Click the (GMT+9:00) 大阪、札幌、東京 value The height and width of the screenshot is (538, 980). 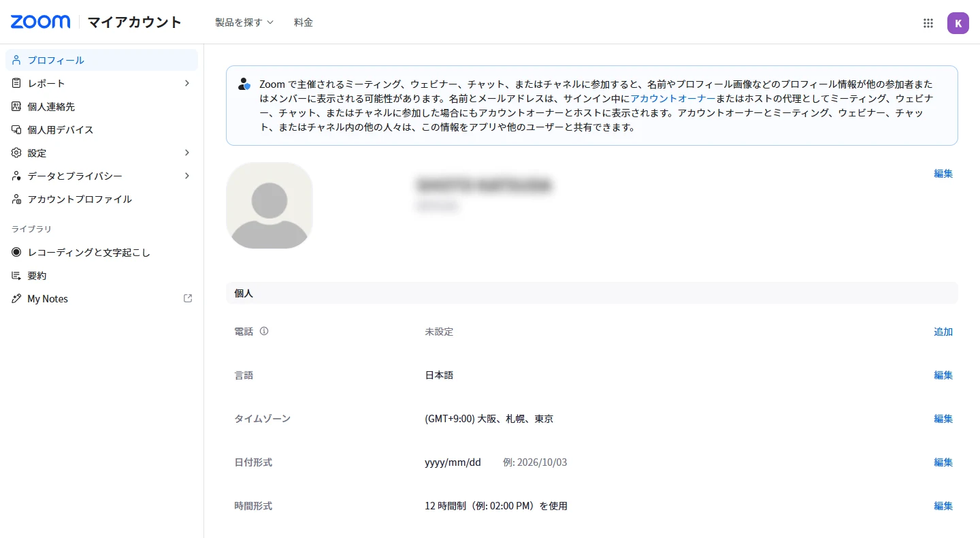coord(489,419)
